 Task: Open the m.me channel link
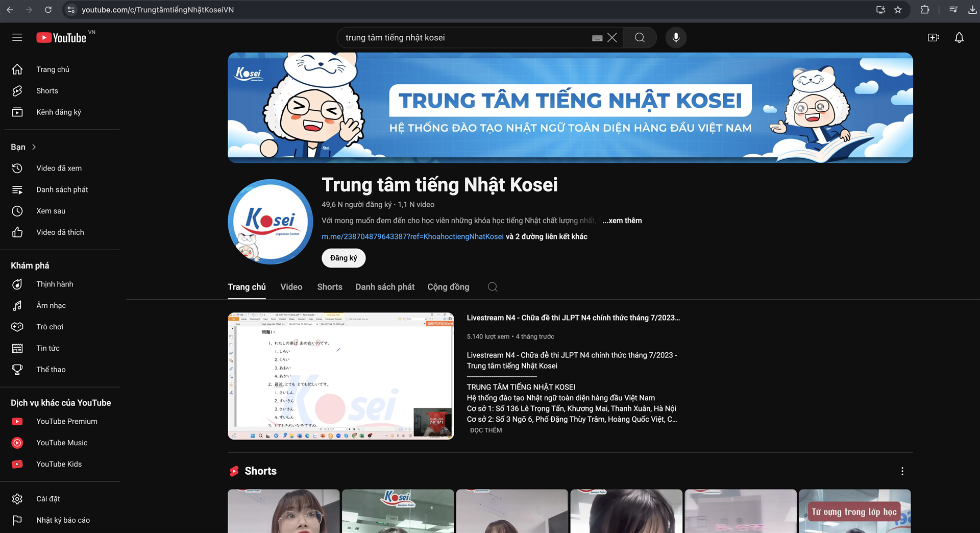(x=412, y=236)
